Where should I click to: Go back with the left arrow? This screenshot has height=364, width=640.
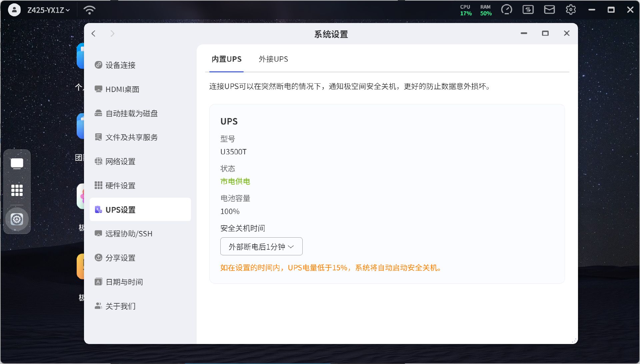point(94,34)
